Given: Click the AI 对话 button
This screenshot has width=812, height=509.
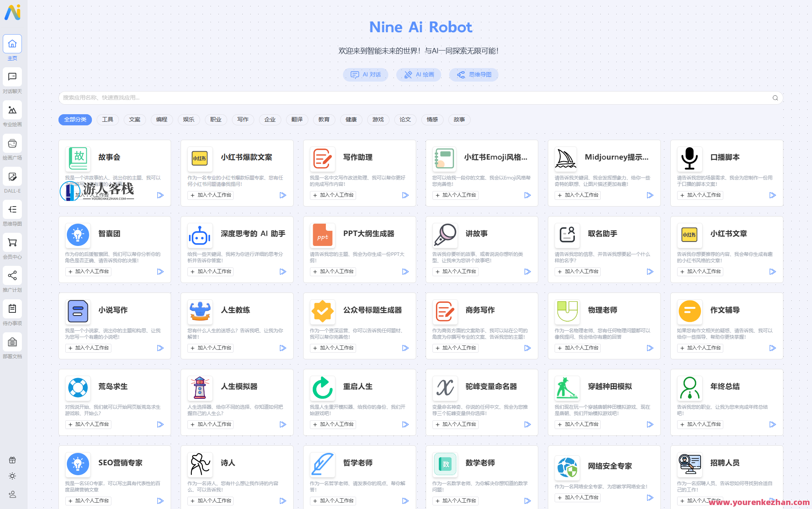Looking at the screenshot, I should [x=365, y=74].
